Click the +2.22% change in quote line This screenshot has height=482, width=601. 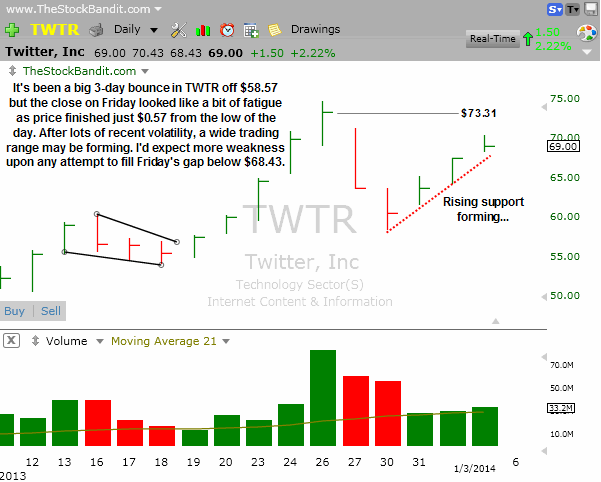[313, 53]
